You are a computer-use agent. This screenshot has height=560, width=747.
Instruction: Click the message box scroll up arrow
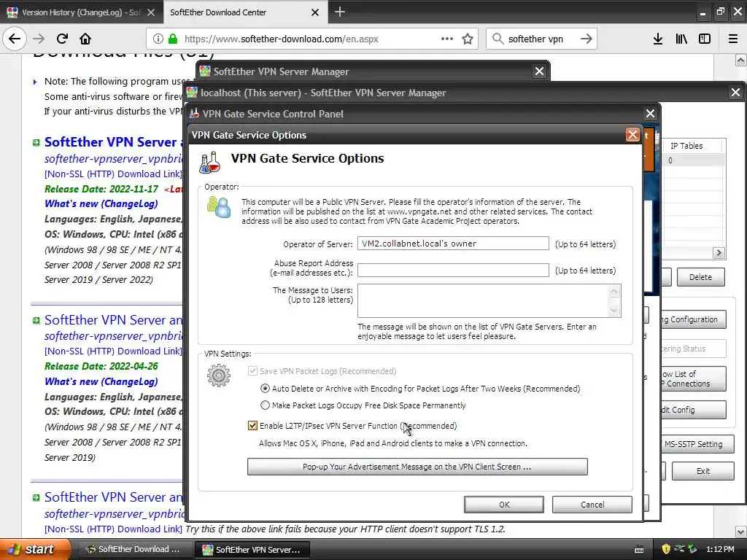(x=614, y=291)
